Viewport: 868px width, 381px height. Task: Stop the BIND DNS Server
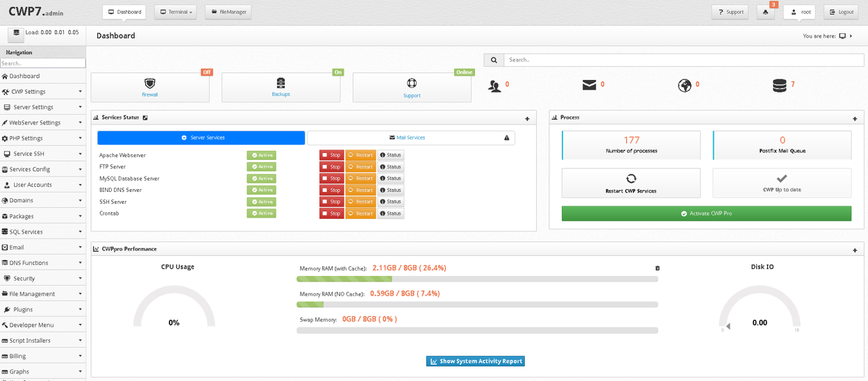[x=332, y=190]
